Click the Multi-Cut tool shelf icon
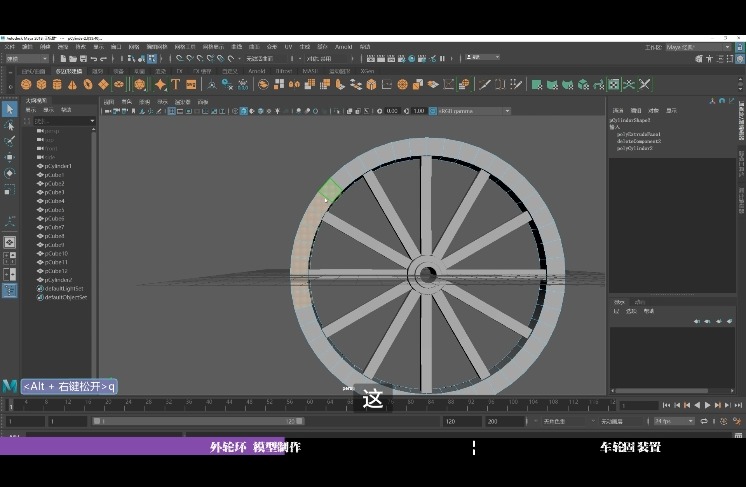 pos(485,85)
